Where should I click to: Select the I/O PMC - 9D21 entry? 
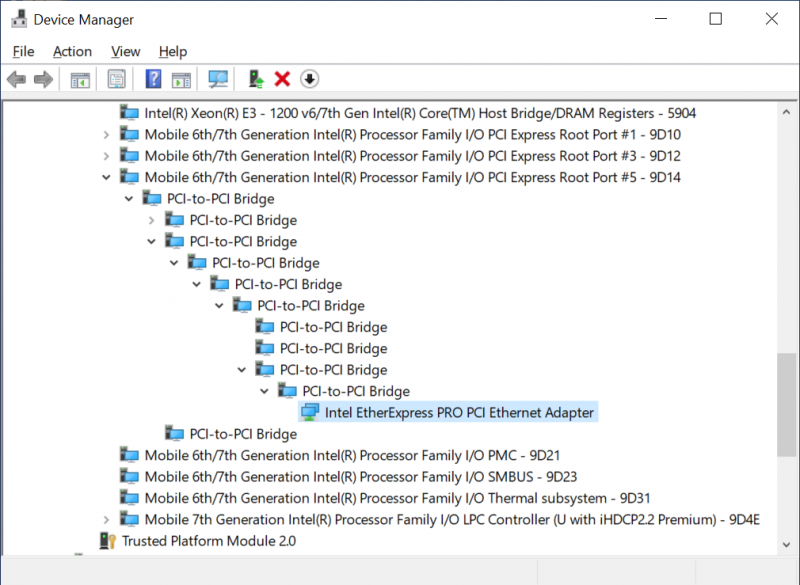pos(353,455)
